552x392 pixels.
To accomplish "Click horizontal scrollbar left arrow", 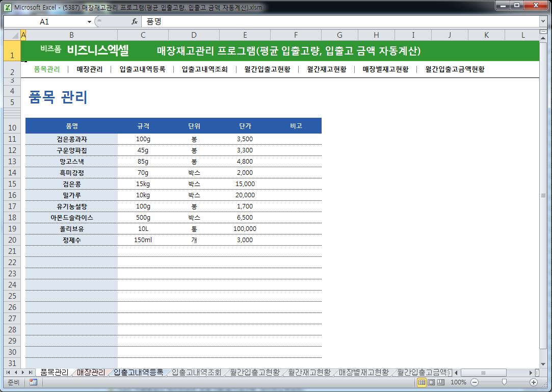I will click(x=456, y=373).
